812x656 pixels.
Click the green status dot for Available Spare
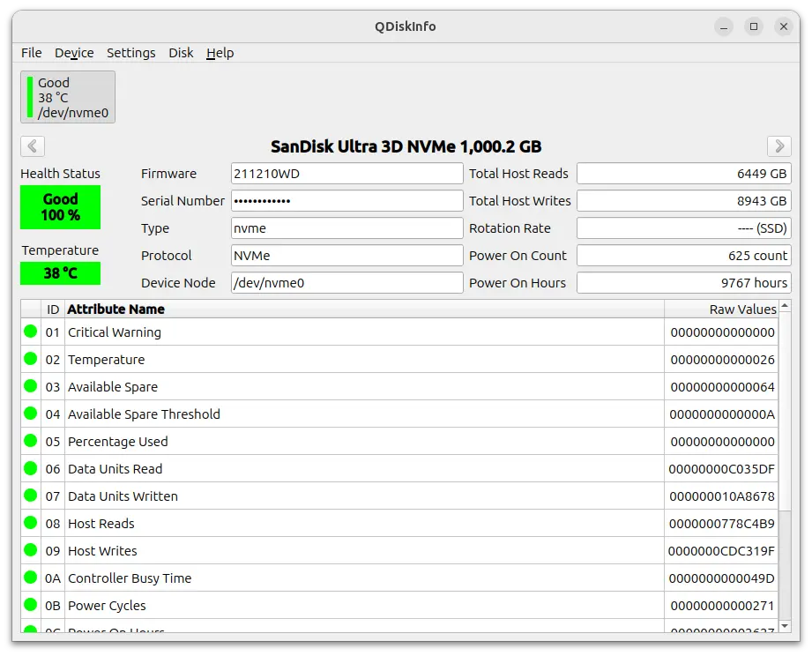pos(31,386)
